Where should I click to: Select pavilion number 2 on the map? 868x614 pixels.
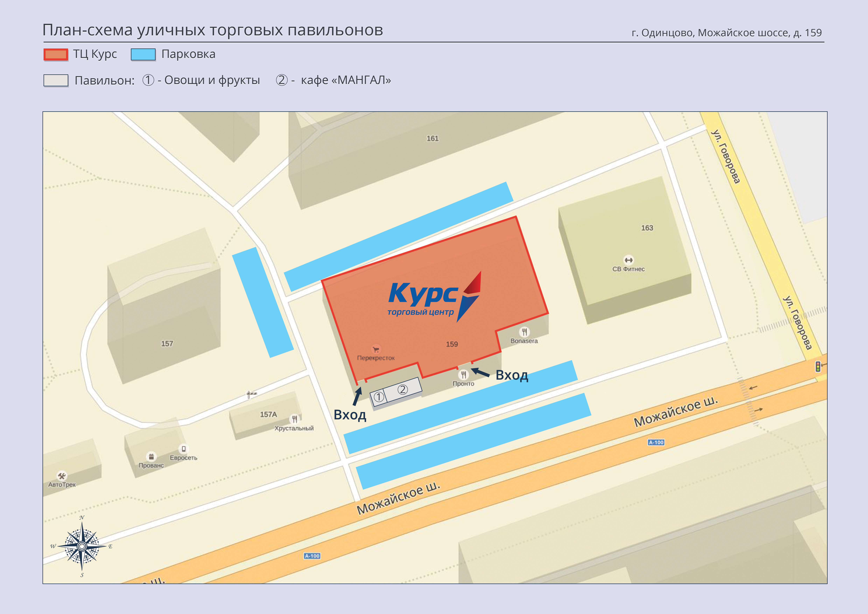[403, 389]
